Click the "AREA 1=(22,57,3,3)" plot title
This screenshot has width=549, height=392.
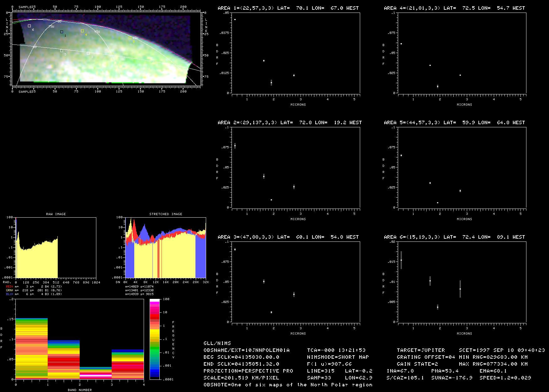246,8
